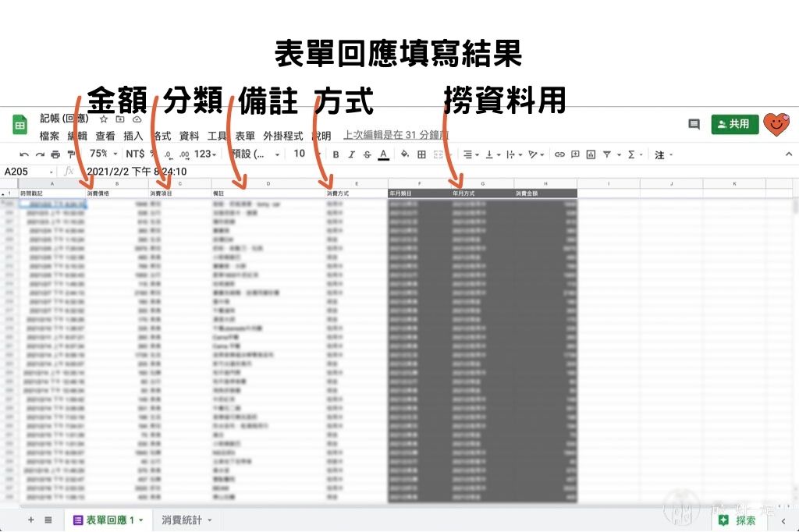Toggle italic formatting
This screenshot has width=799, height=532.
coord(352,154)
